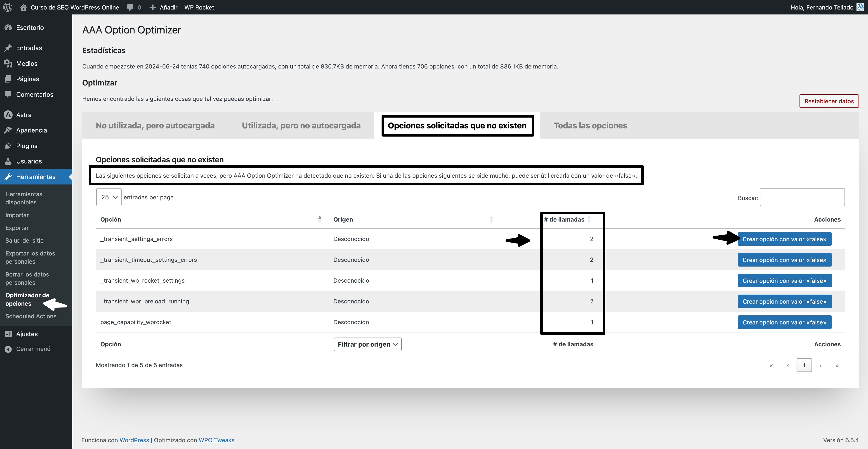The image size is (868, 449).
Task: Open Medios media library icon
Action: pos(8,63)
